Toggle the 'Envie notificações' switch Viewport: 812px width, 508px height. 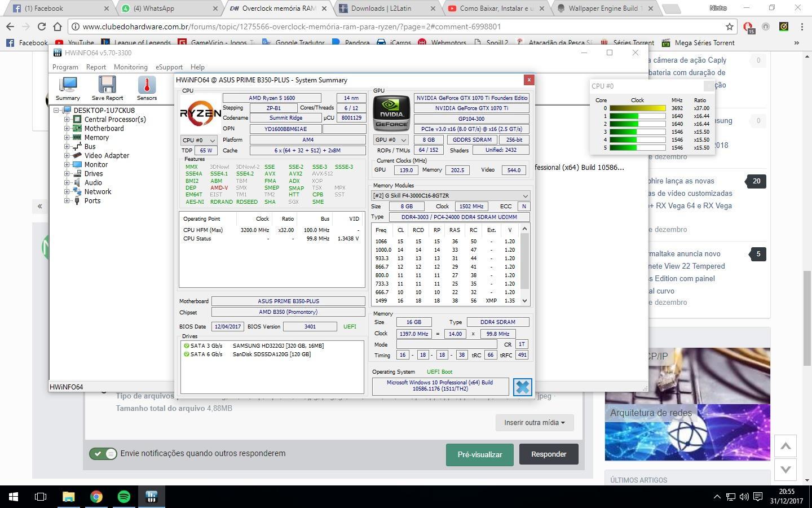[103, 453]
